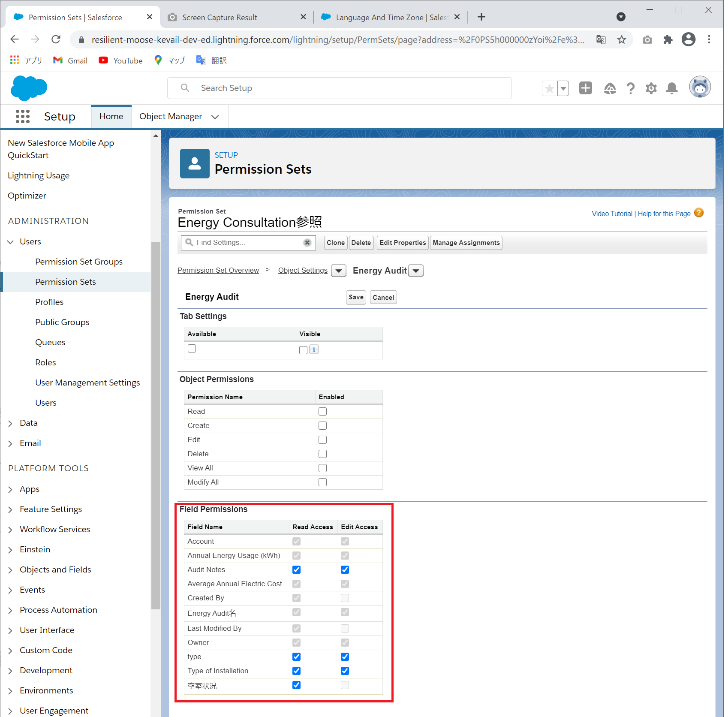
Task: Expand the Feature Settings section
Action: (x=10, y=509)
